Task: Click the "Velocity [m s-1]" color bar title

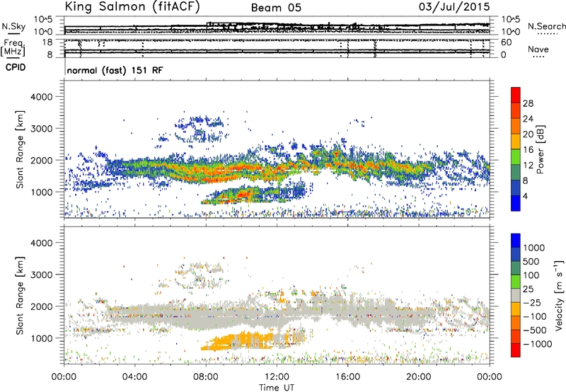Action: point(559,295)
